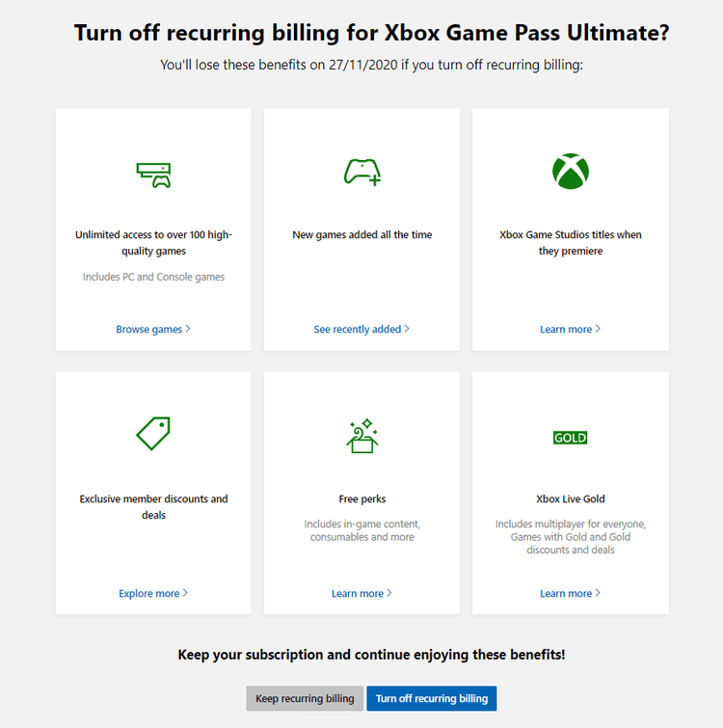Open the Explore more link
The width and height of the screenshot is (723, 728).
coord(153,593)
